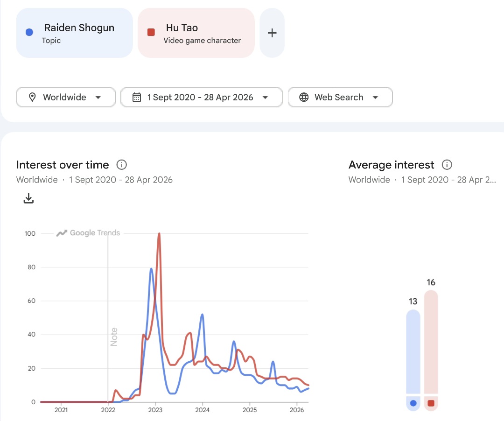The width and height of the screenshot is (504, 421).
Task: Download the Interest over time chart data
Action: click(28, 198)
